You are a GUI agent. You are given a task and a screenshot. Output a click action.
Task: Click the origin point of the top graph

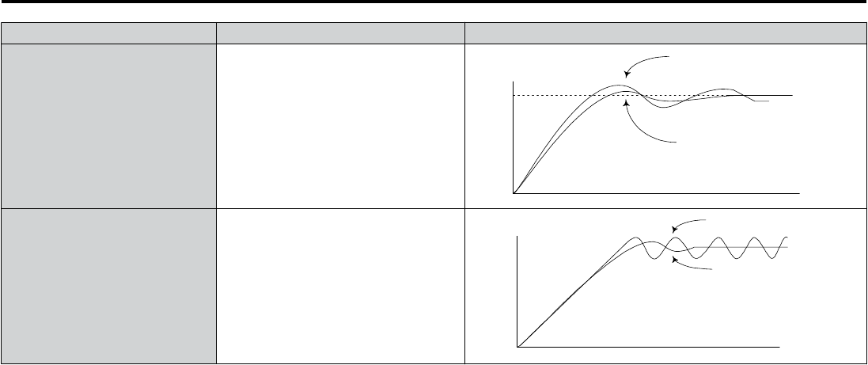point(514,193)
